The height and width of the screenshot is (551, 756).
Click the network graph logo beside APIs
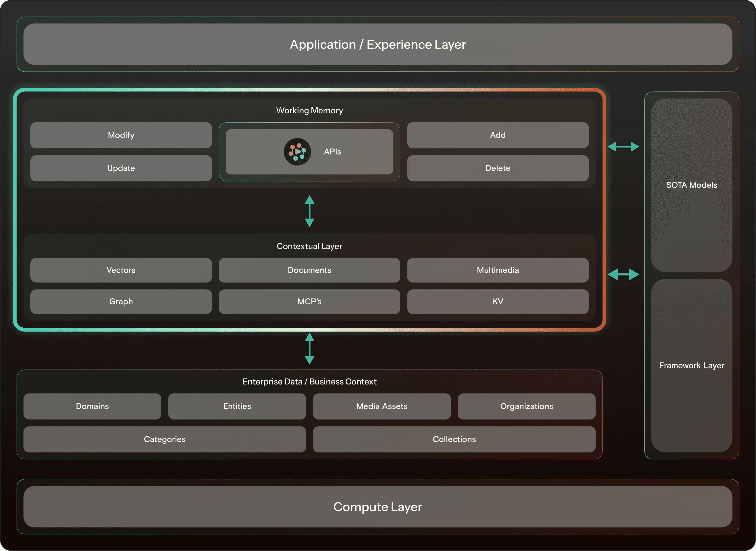(x=297, y=152)
